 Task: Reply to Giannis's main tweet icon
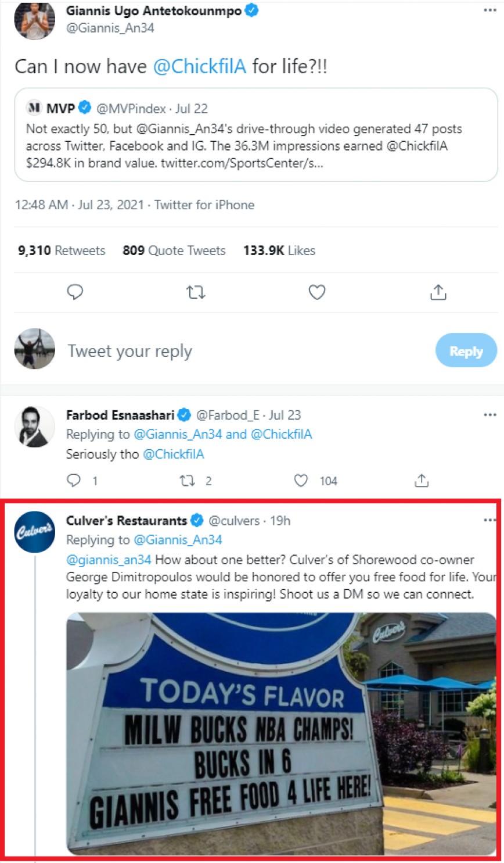75,292
